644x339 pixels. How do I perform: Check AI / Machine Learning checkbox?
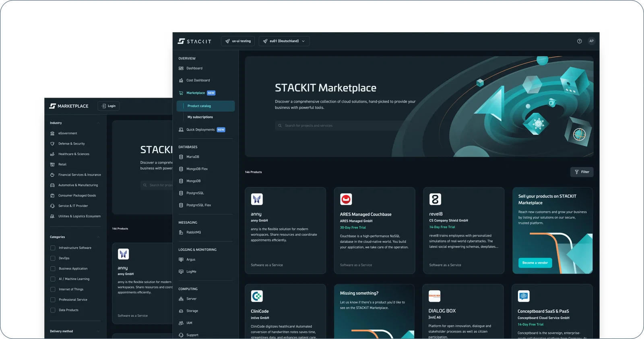tap(53, 279)
